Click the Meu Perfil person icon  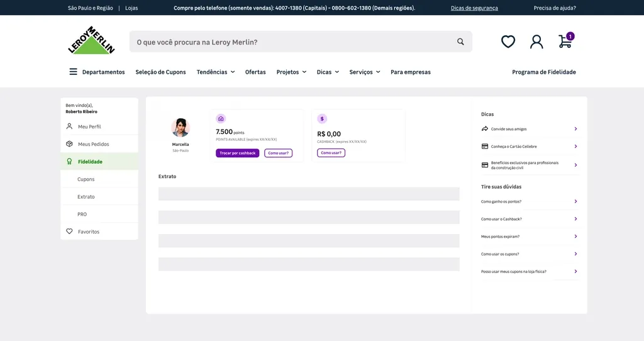[69, 126]
